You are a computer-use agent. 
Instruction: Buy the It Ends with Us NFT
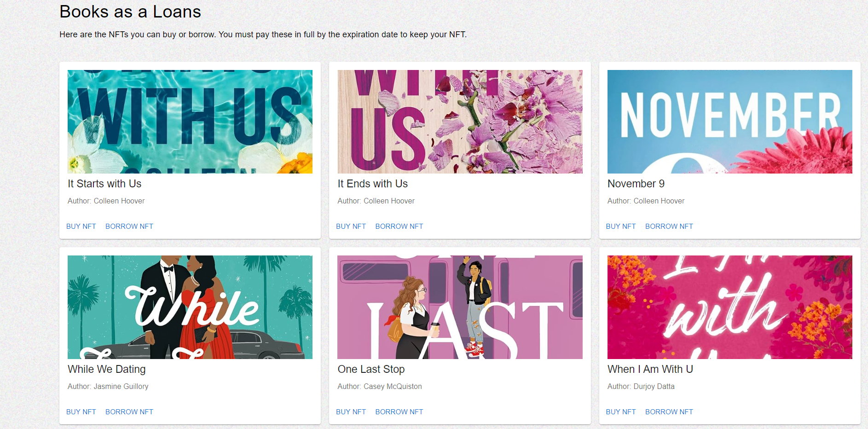coord(351,226)
